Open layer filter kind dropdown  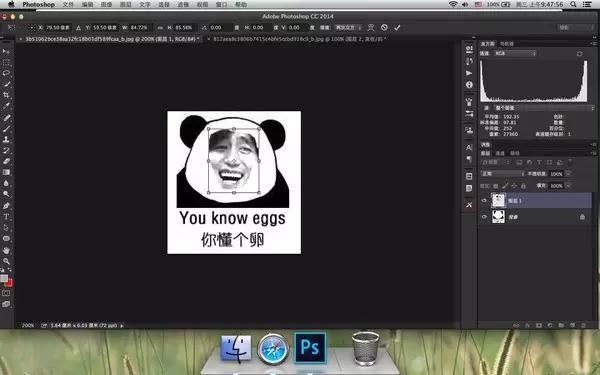pos(495,162)
